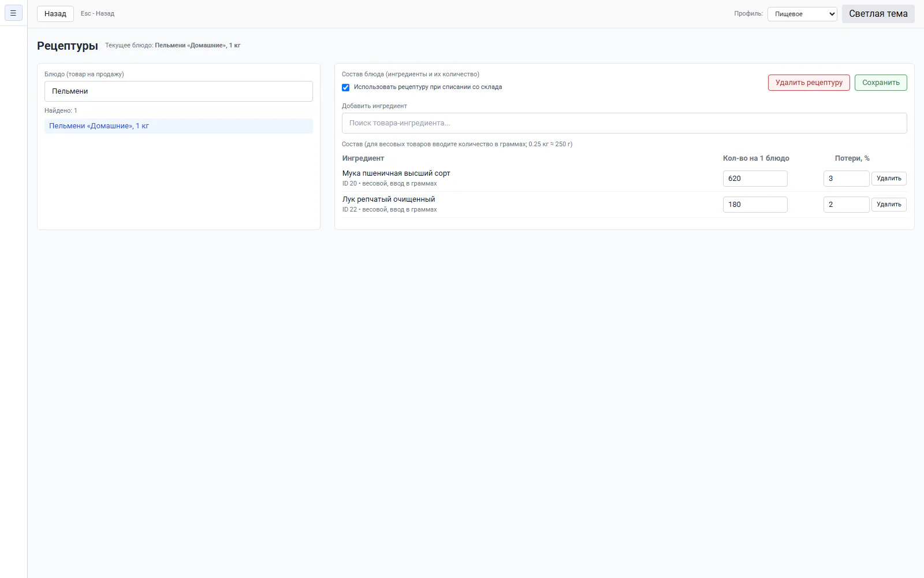The image size is (924, 578).
Task: Click the Текущее блюдо label text
Action: click(x=129, y=45)
